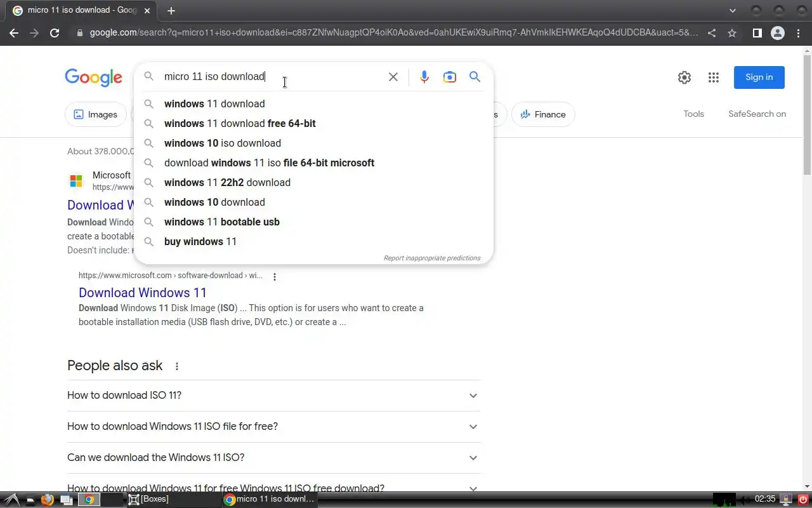This screenshot has width=812, height=508.
Task: Click the red power icon in the tray
Action: coord(803,500)
